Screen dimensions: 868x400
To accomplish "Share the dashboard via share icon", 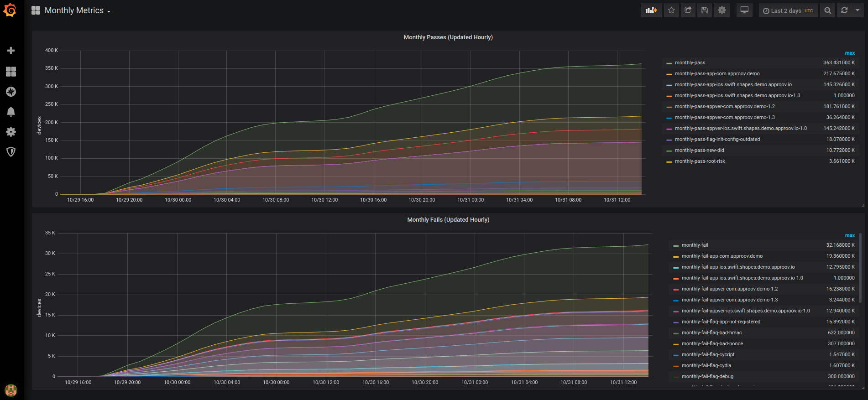I will tap(688, 10).
